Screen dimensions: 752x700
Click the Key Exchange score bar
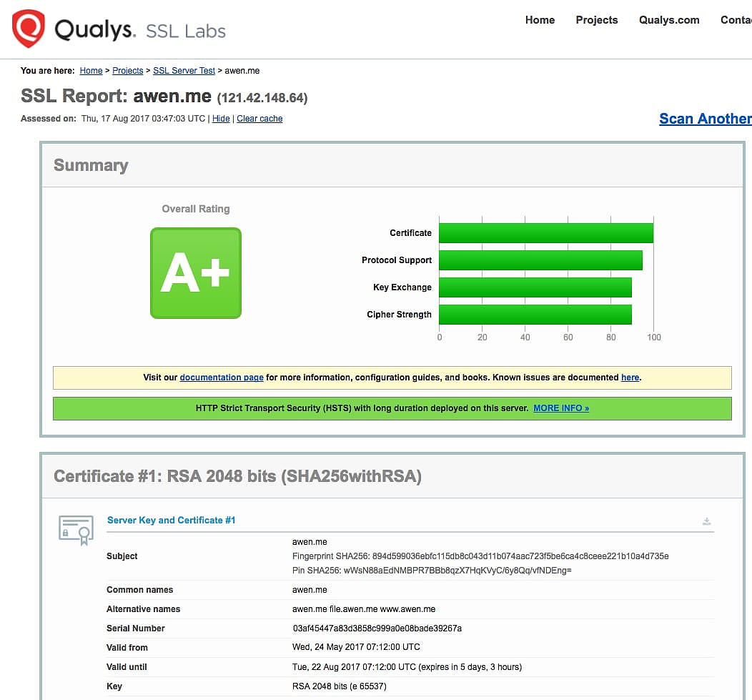(535, 287)
